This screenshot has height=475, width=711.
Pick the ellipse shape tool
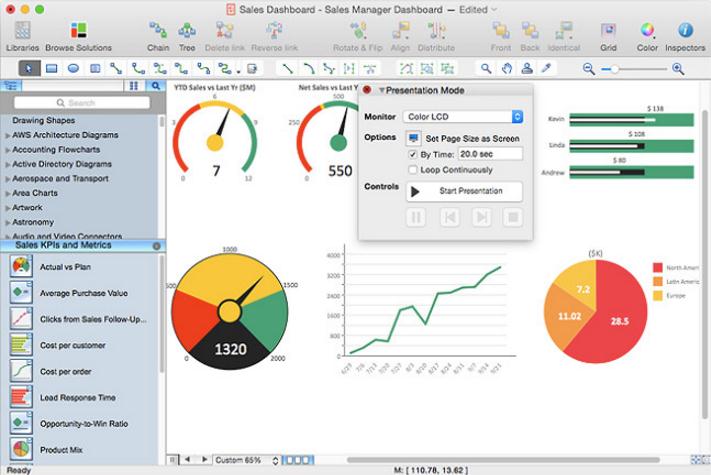tap(73, 68)
